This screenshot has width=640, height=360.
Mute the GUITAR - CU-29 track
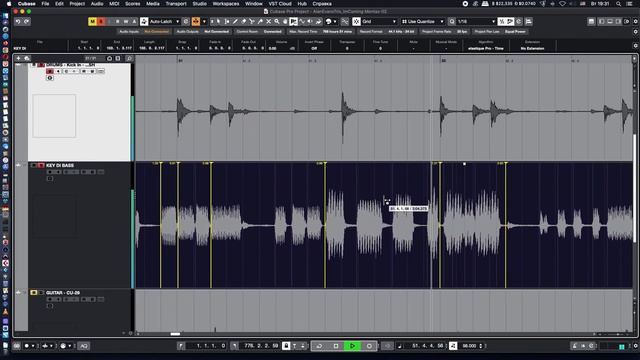pyautogui.click(x=33, y=293)
